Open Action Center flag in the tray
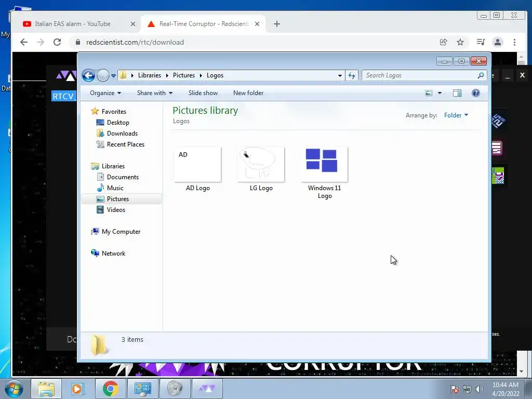 tap(455, 389)
